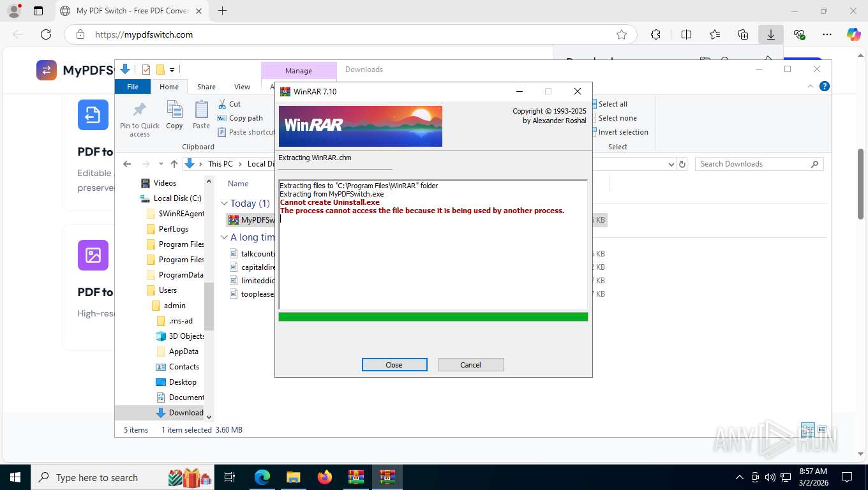The image size is (868, 490).
Task: Select MyPDFSwitch file in list
Action: coord(251,220)
